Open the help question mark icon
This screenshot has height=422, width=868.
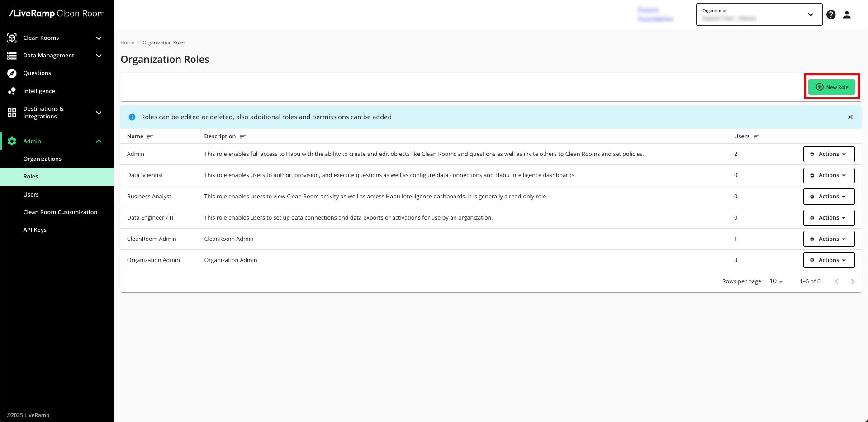pos(831,14)
